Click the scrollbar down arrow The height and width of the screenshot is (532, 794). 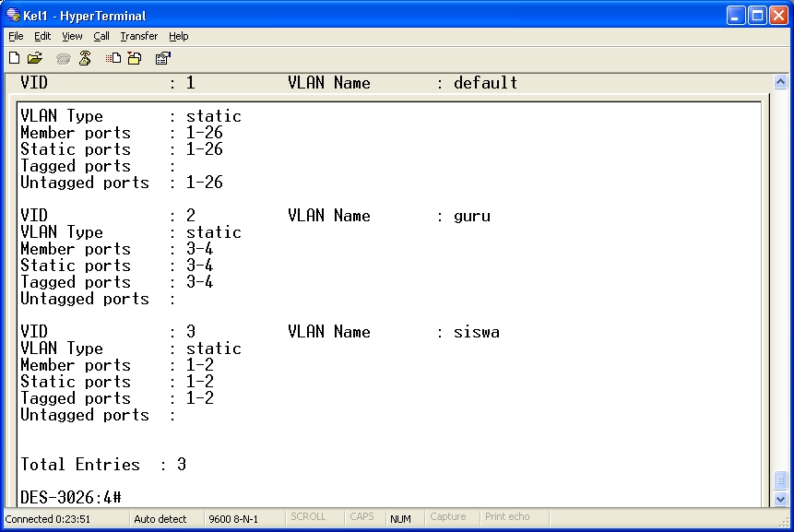tap(780, 499)
